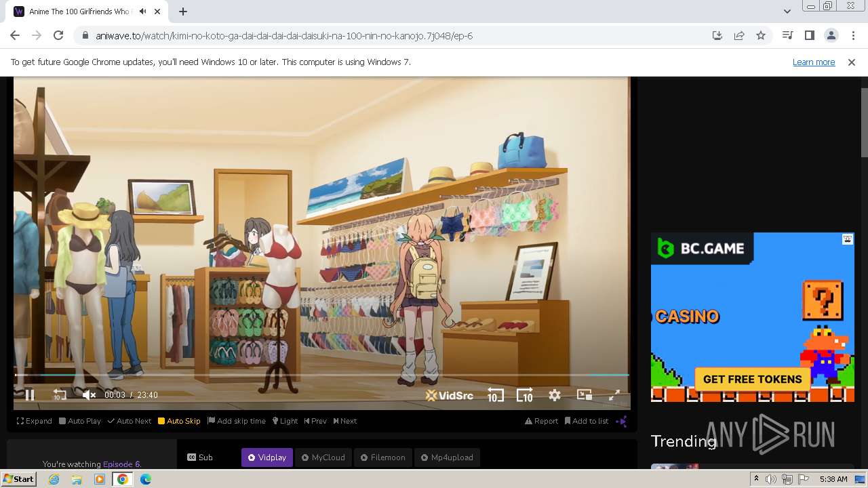This screenshot has width=868, height=488.
Task: Expand the video player width
Action: click(35, 421)
